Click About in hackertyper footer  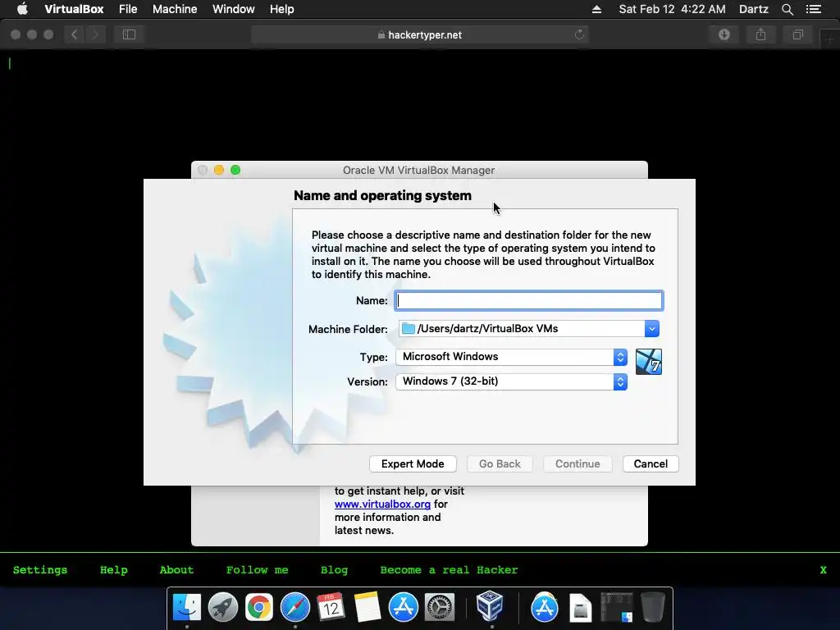tap(177, 570)
